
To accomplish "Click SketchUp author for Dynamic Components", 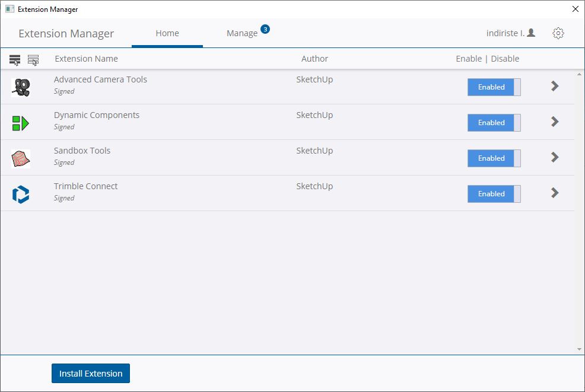I will tap(314, 115).
